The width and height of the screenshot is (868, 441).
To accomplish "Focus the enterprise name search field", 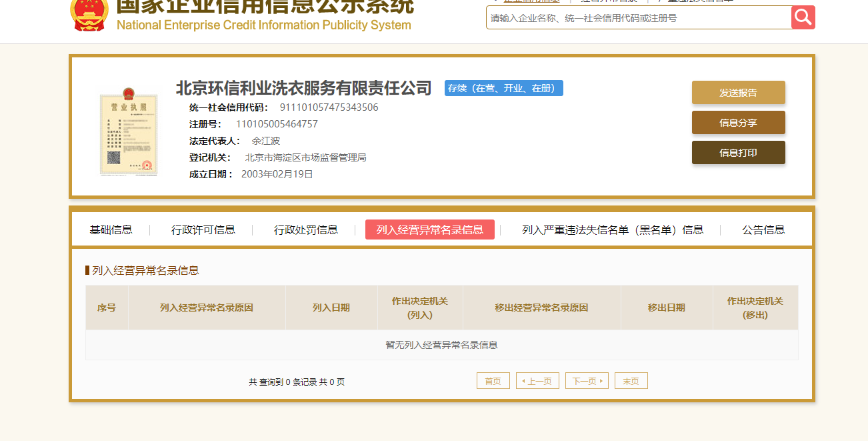I will [x=639, y=18].
